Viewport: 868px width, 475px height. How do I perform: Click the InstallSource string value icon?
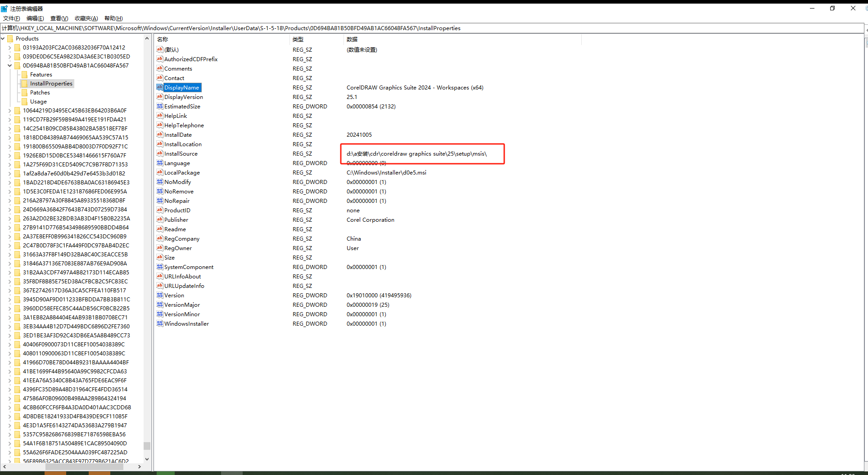(x=159, y=153)
